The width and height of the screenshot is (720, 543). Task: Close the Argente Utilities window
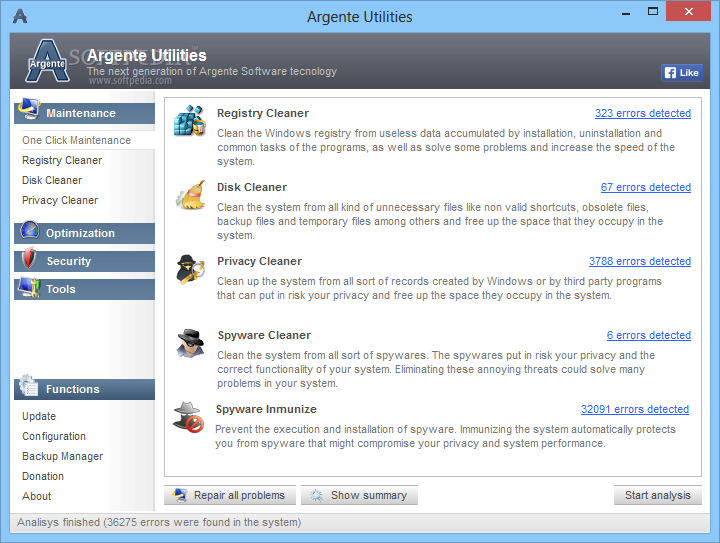[x=688, y=11]
